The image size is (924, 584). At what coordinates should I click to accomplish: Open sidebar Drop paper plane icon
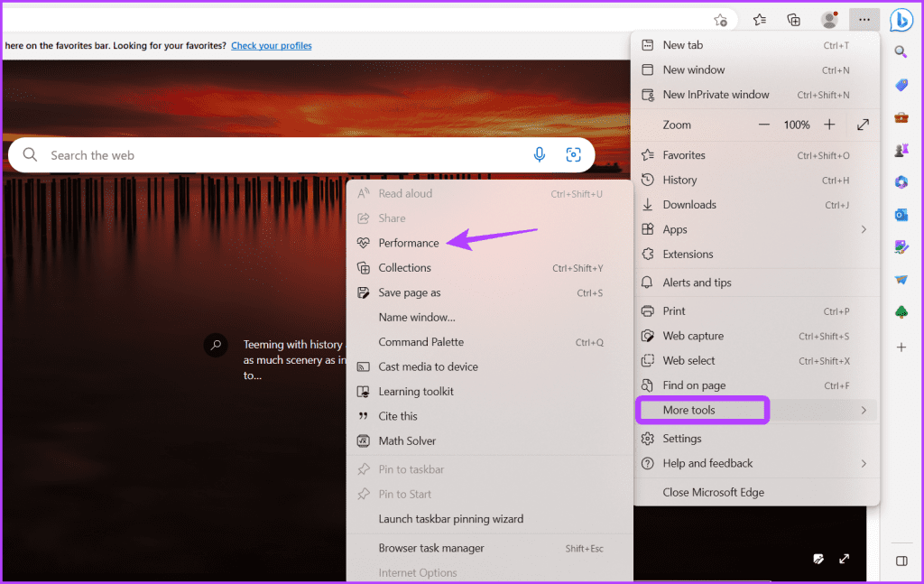(x=901, y=279)
